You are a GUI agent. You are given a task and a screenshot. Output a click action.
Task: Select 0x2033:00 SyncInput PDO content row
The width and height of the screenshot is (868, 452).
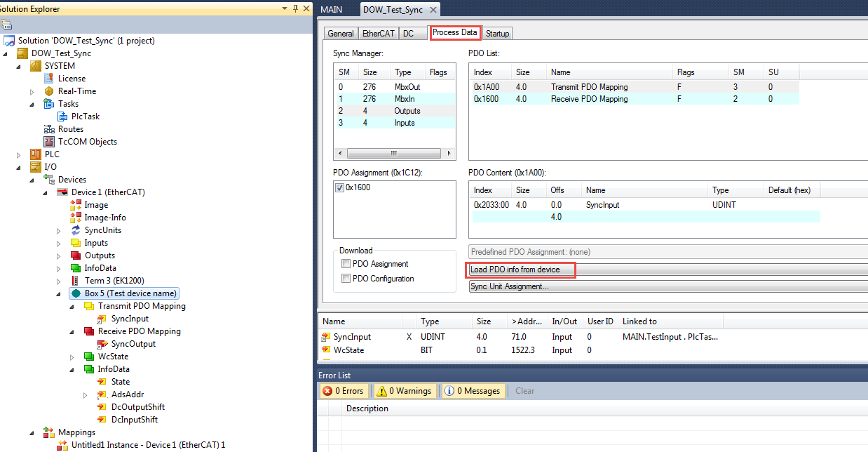646,204
